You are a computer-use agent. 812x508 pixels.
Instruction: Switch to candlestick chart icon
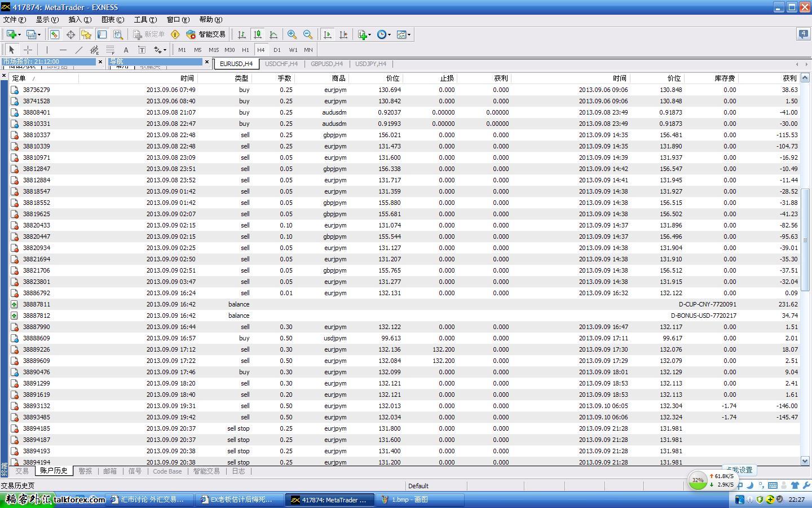[258, 34]
